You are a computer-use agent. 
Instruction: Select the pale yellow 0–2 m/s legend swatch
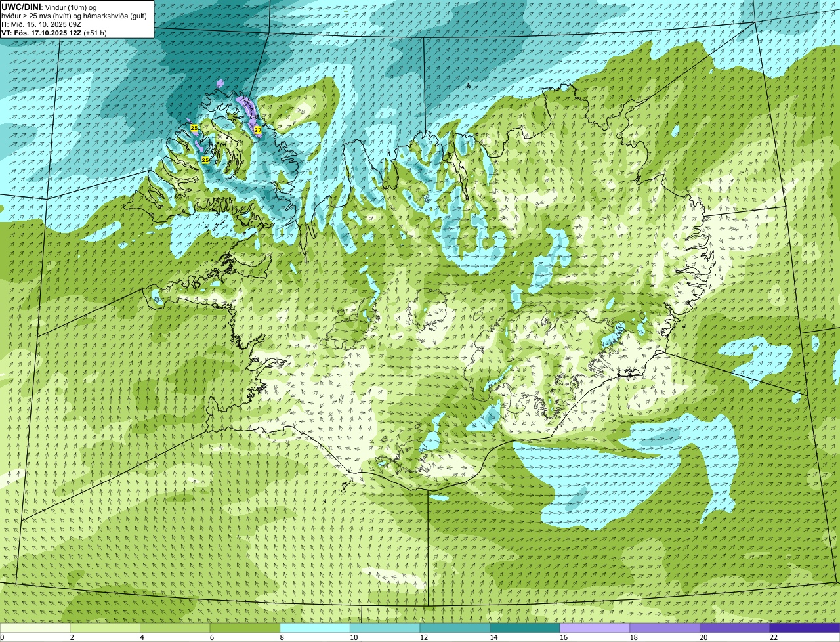[x=35, y=628]
